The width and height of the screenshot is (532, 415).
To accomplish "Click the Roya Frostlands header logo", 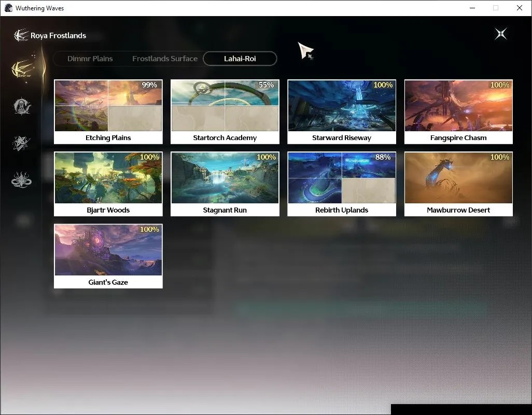I will point(21,35).
